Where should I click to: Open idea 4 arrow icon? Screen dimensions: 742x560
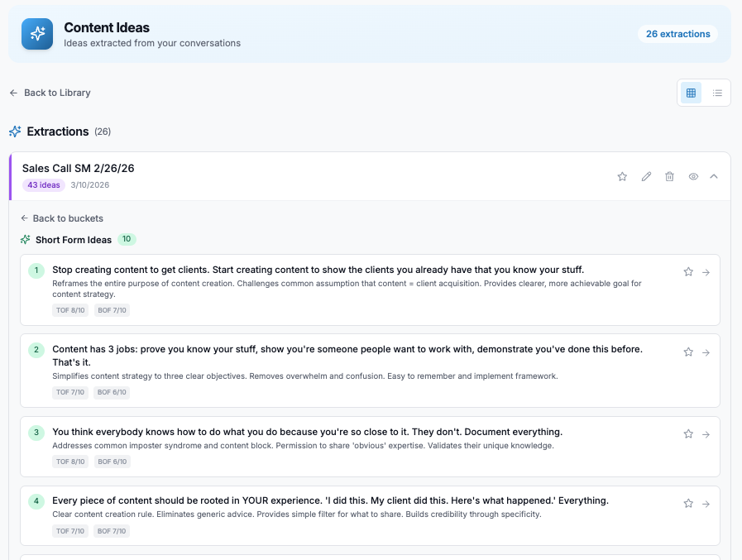[706, 503]
